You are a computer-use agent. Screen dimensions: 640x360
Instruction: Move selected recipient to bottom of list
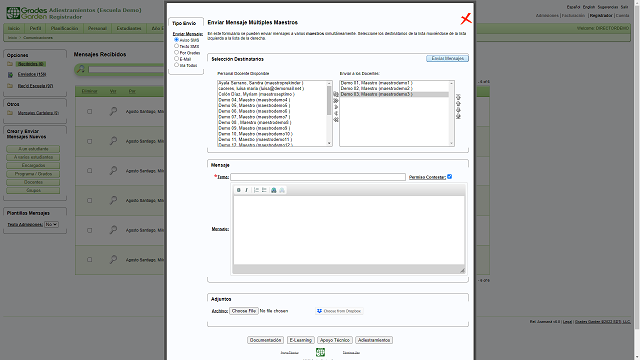click(x=458, y=116)
